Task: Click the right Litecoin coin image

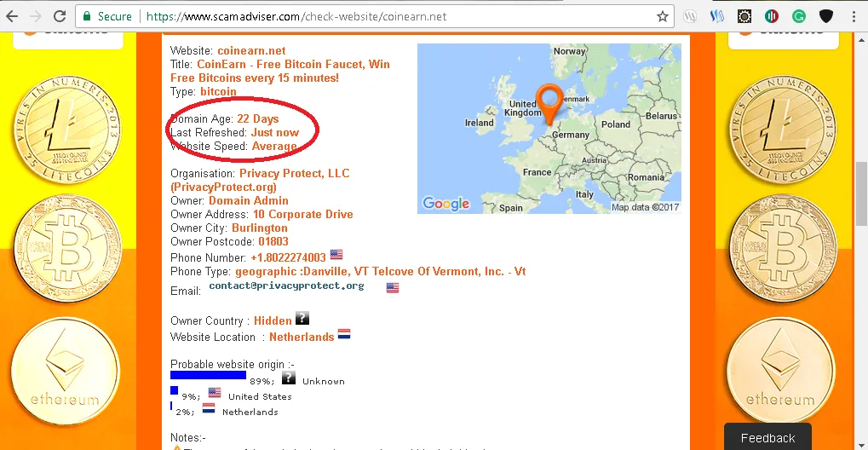Action: tap(783, 130)
